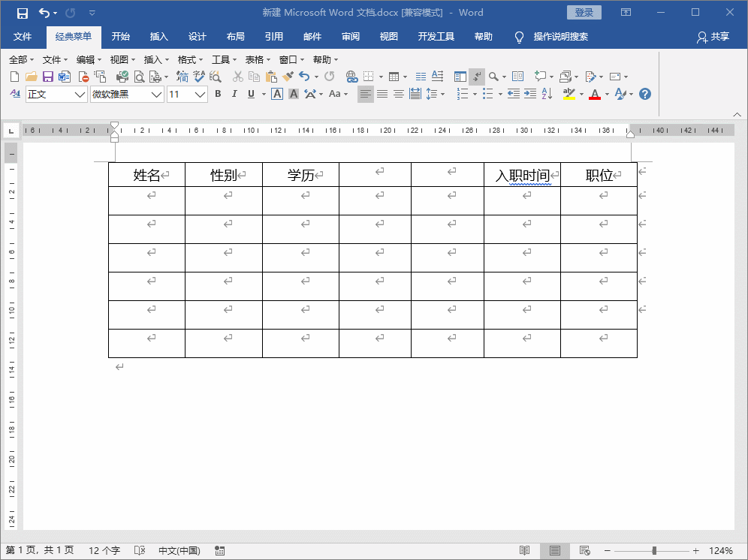
Task: Open the 表格 classic menu
Action: 257,60
